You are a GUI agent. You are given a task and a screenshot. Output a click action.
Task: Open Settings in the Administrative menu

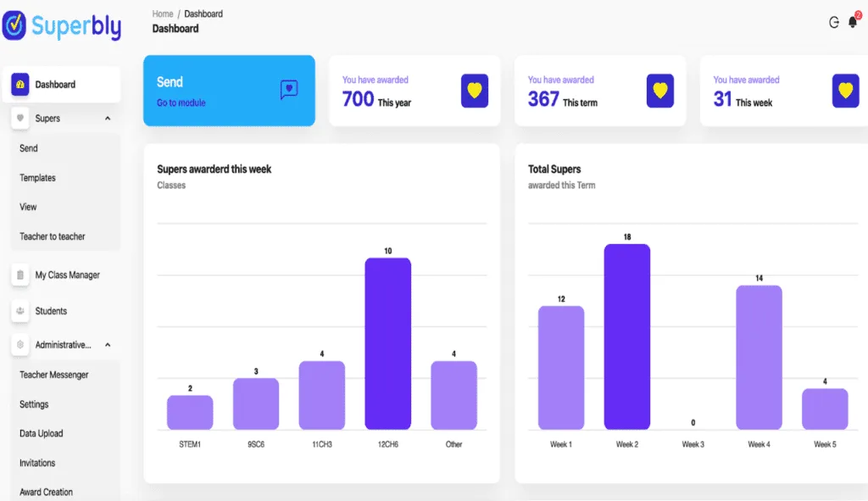point(34,404)
